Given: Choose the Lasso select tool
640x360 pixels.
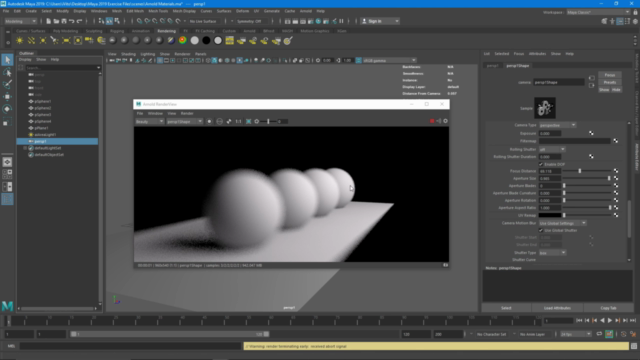Looking at the screenshot, I should [x=7, y=73].
